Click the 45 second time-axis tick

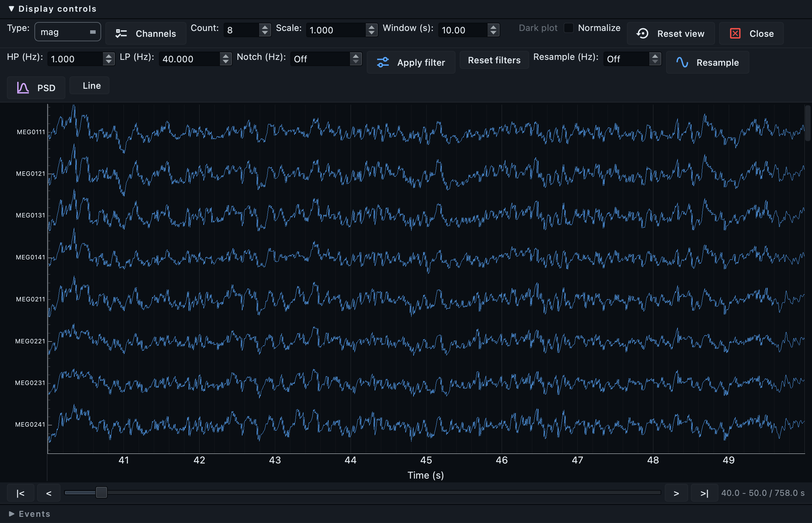426,460
